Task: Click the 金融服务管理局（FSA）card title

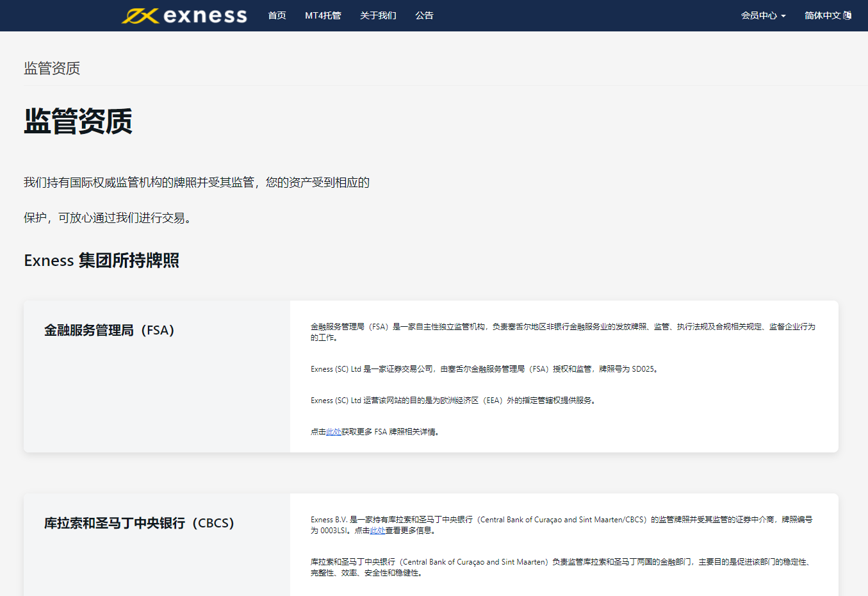Action: pyautogui.click(x=110, y=330)
